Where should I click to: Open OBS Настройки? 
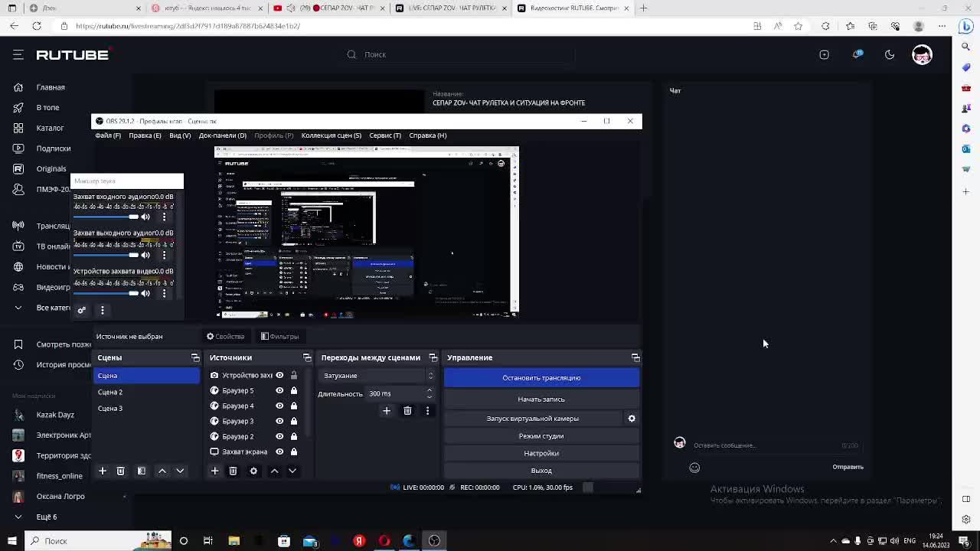(541, 453)
